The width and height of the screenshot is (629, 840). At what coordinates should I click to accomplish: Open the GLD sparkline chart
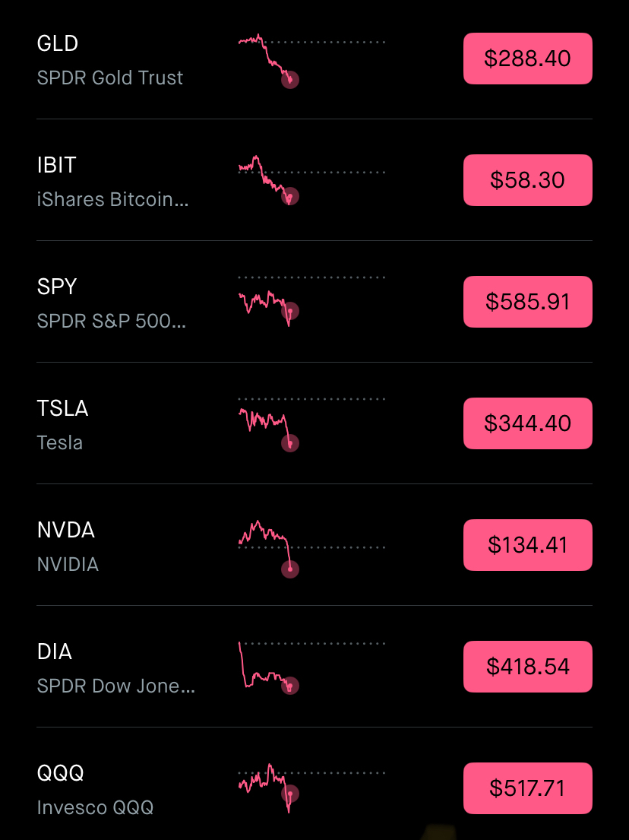311,61
